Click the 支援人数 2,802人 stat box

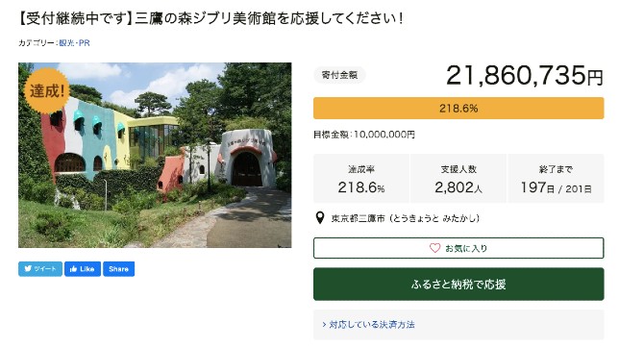458,179
